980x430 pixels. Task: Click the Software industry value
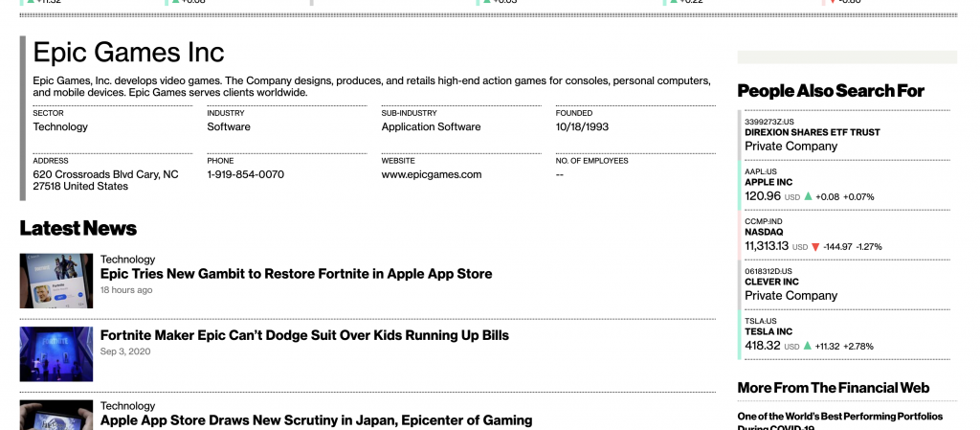229,126
